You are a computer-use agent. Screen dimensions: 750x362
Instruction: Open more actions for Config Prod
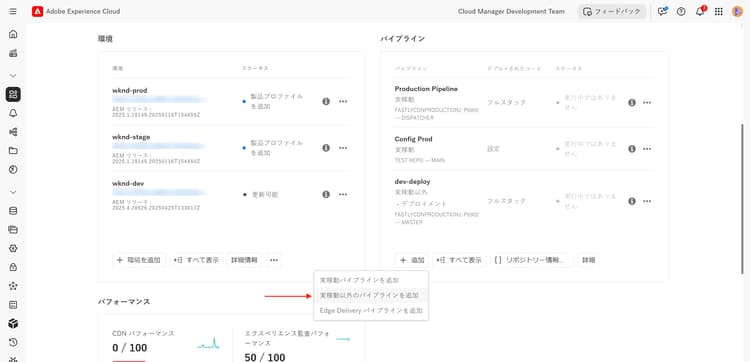tap(647, 149)
